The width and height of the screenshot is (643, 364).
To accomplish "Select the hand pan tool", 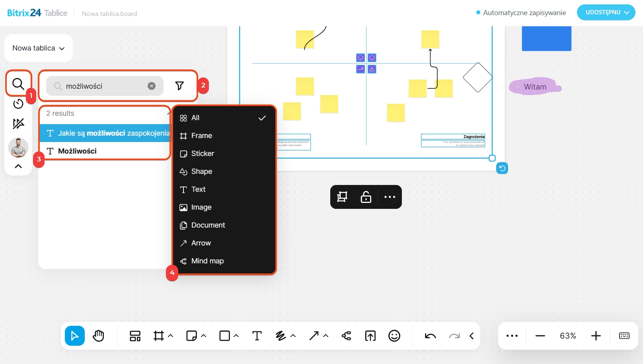I will pos(98,336).
